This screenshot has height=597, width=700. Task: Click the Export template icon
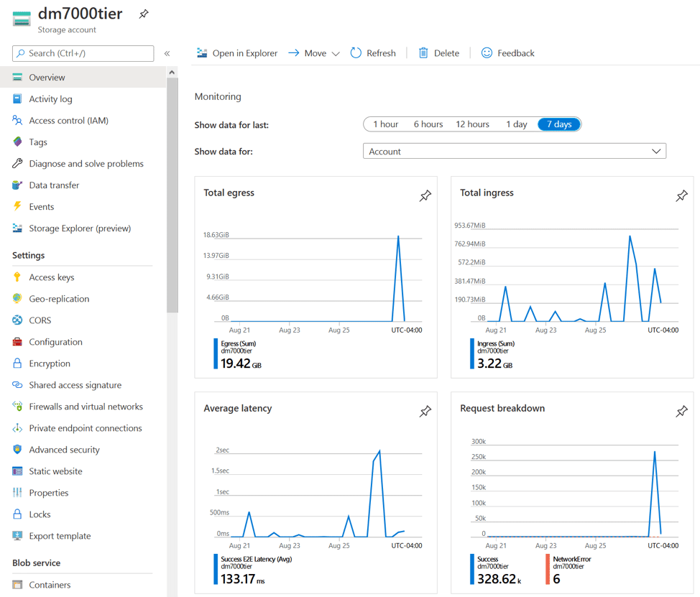click(17, 535)
